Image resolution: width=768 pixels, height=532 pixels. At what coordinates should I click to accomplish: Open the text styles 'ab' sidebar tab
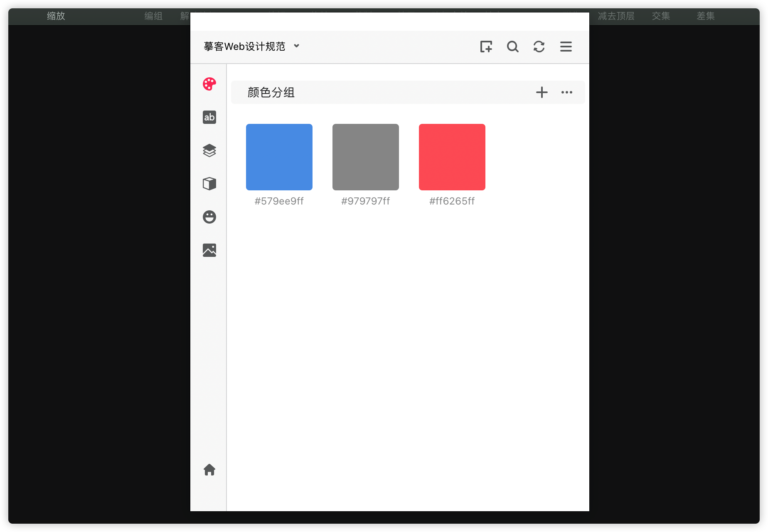[209, 117]
